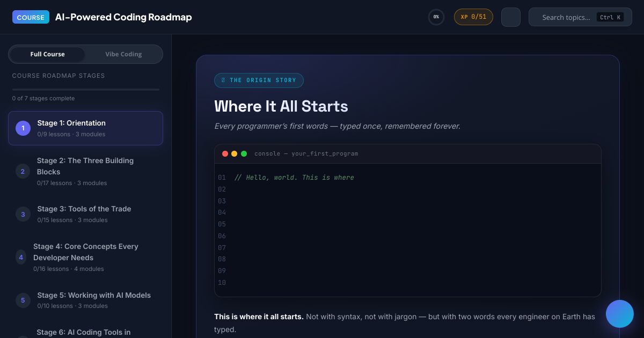Screen dimensions: 644x338
Task: Open Stage 3: Tools of the Trade
Action: click(85, 214)
